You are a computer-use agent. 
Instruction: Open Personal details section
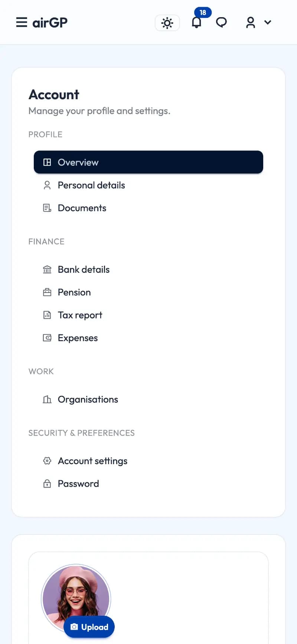[x=91, y=185]
